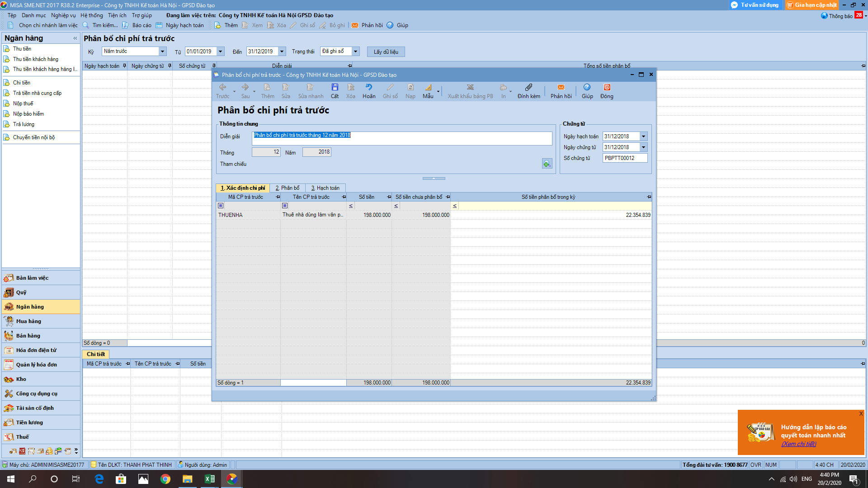Collapse the header panel splitter handle
868x488 pixels.
pos(434,178)
